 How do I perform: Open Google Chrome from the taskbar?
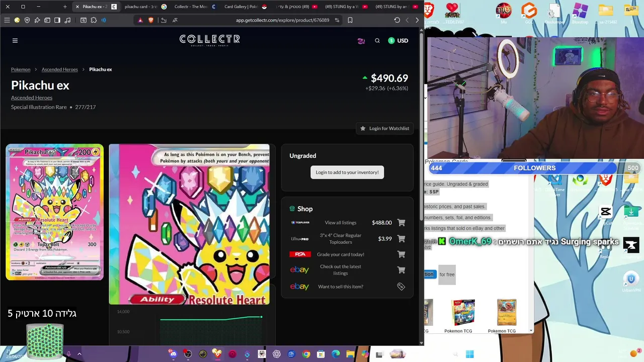click(306, 354)
